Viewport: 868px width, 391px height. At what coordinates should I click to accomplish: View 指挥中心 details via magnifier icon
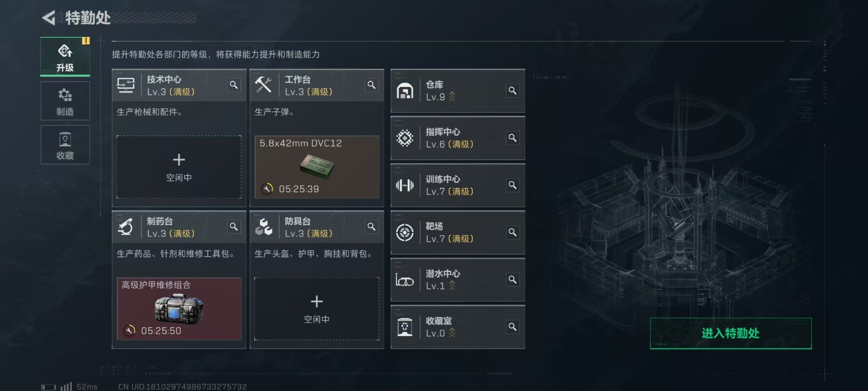coord(513,138)
